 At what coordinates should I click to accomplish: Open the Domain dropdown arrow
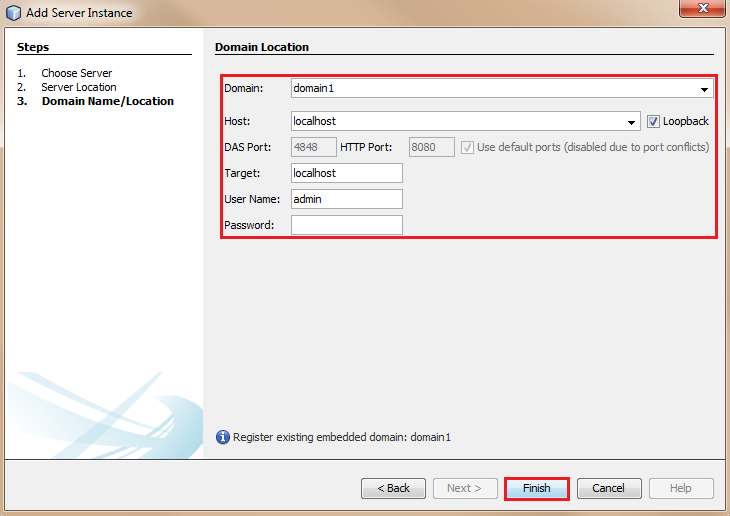(x=704, y=89)
